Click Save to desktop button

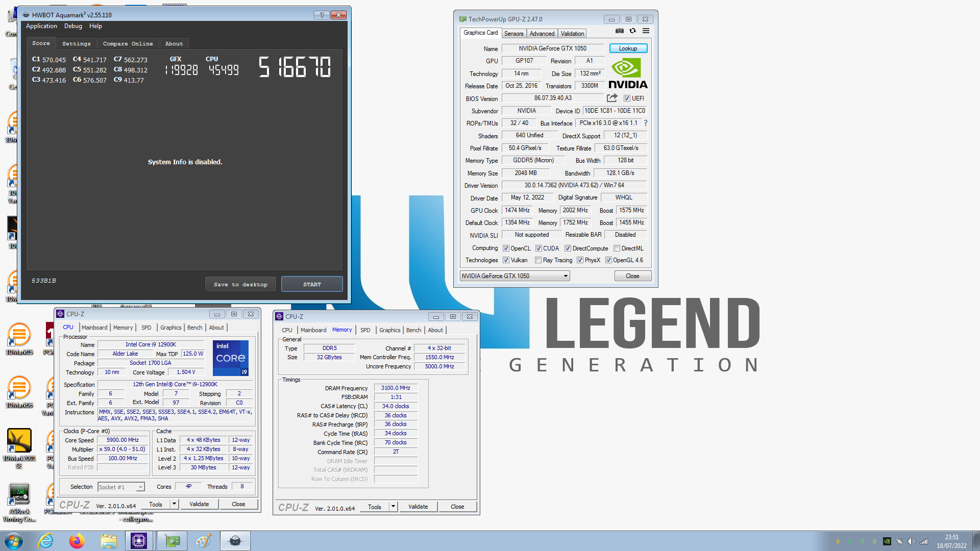coord(240,284)
